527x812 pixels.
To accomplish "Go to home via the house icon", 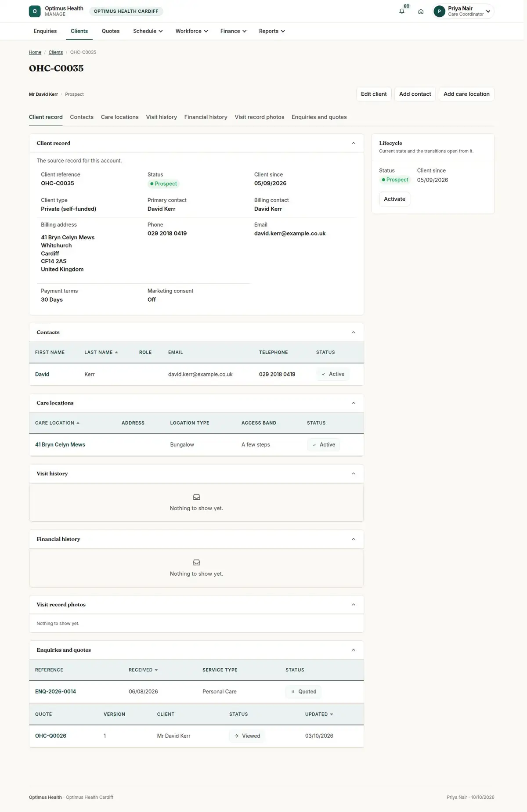I will (421, 11).
